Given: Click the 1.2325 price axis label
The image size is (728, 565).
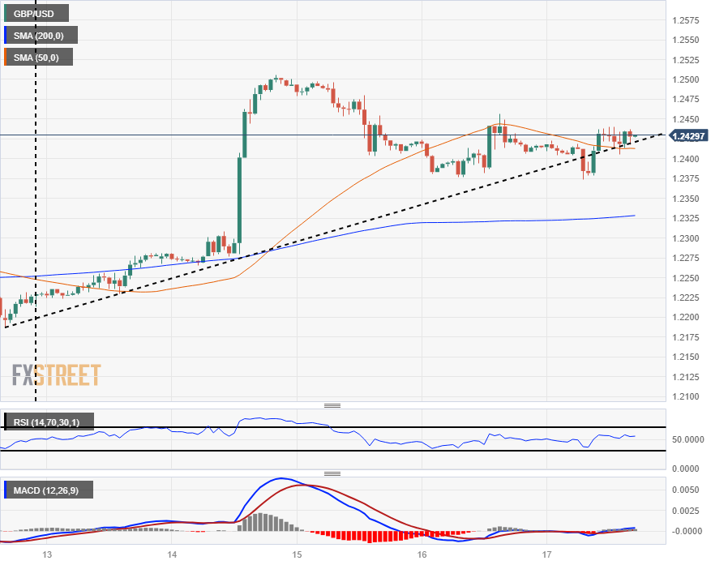Looking at the screenshot, I should coord(686,218).
